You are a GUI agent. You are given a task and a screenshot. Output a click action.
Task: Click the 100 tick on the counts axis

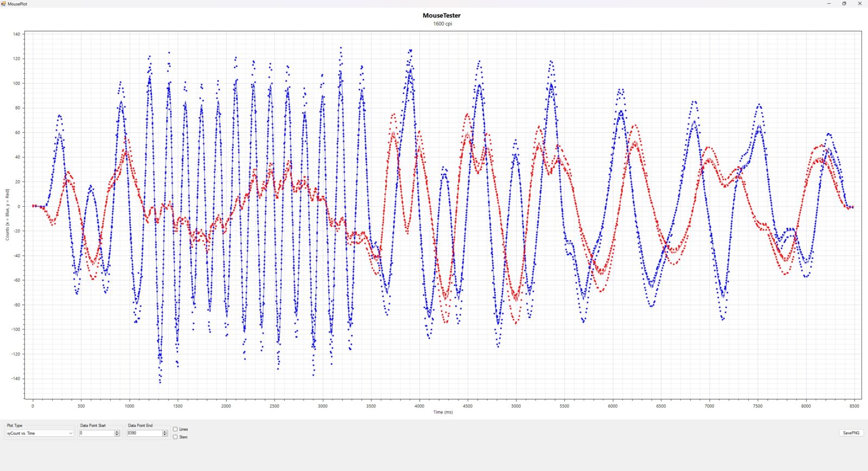point(16,84)
